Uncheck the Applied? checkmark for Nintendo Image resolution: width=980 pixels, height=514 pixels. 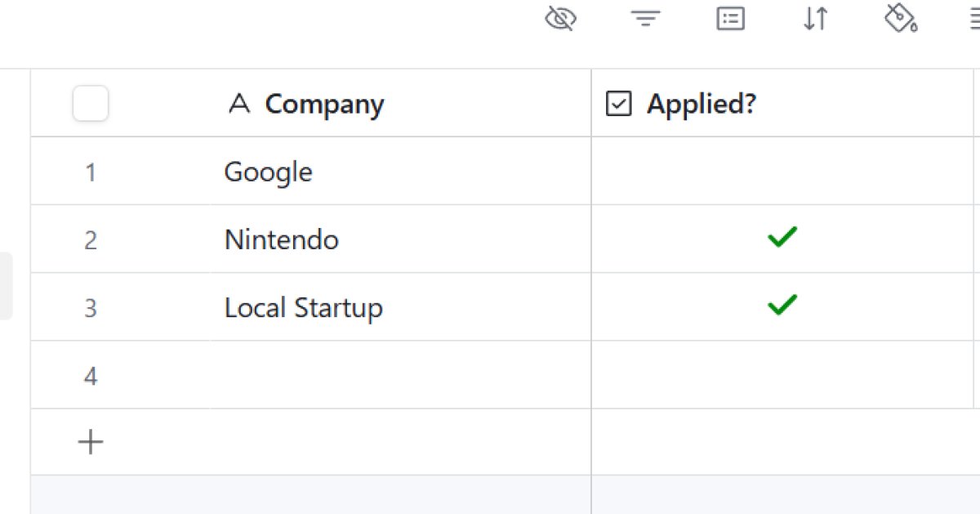(x=782, y=239)
